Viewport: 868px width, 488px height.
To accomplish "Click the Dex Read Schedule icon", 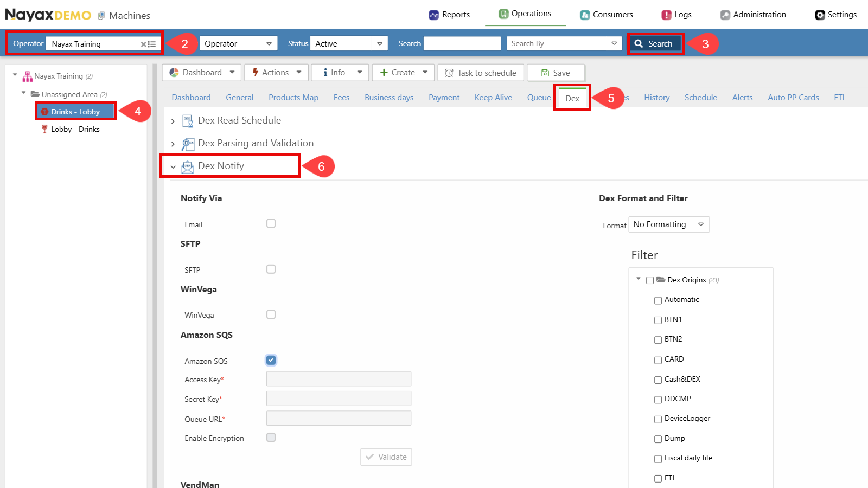I will pos(188,121).
